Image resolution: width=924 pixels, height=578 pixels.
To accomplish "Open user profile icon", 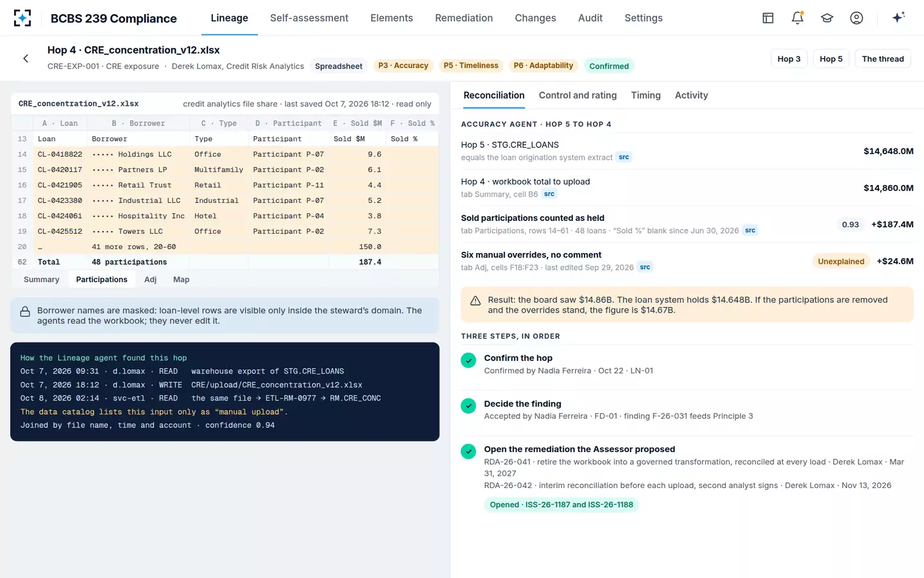I will coord(857,18).
